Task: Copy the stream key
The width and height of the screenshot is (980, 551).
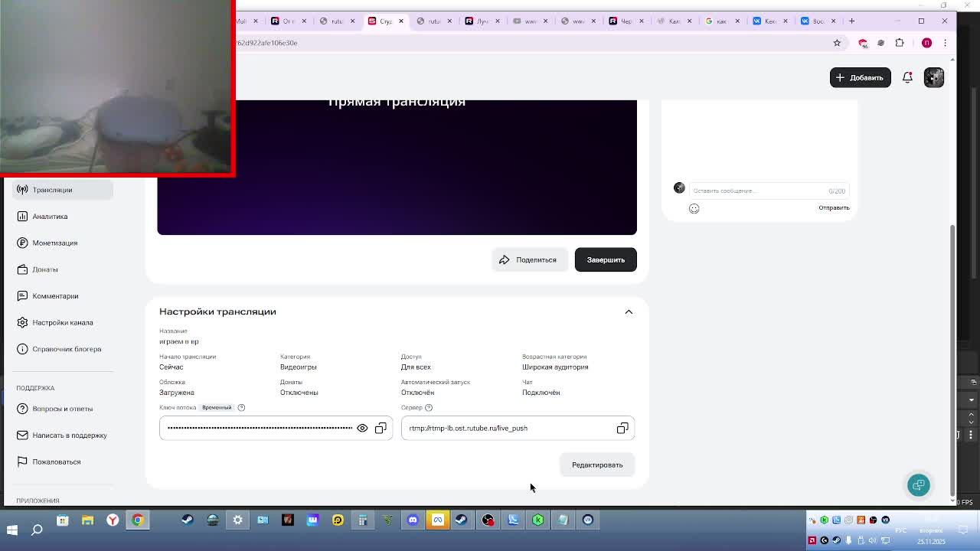Action: [381, 428]
